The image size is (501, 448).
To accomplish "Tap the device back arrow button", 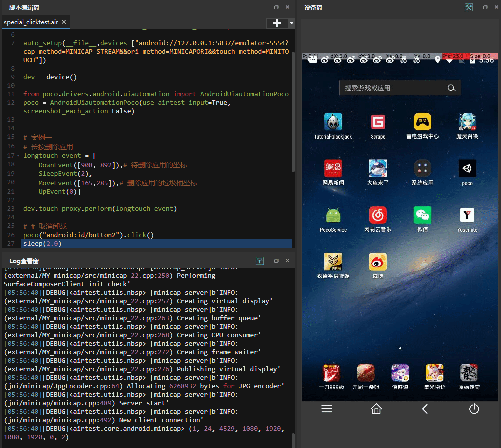I will point(425,409).
